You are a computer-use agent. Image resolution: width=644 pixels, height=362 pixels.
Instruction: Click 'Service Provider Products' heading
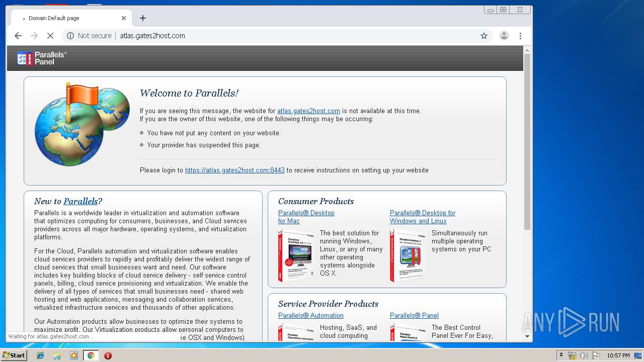[x=328, y=304]
